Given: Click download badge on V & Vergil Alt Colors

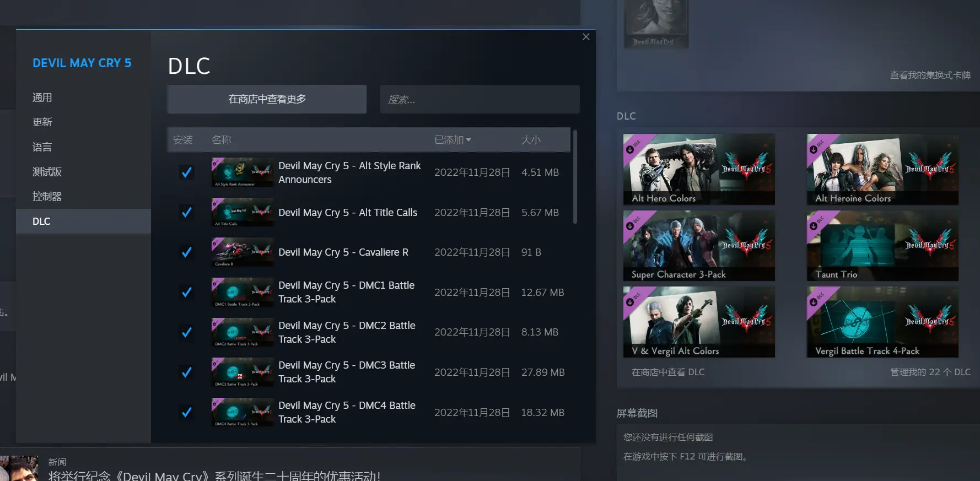Looking at the screenshot, I should click(x=629, y=302).
